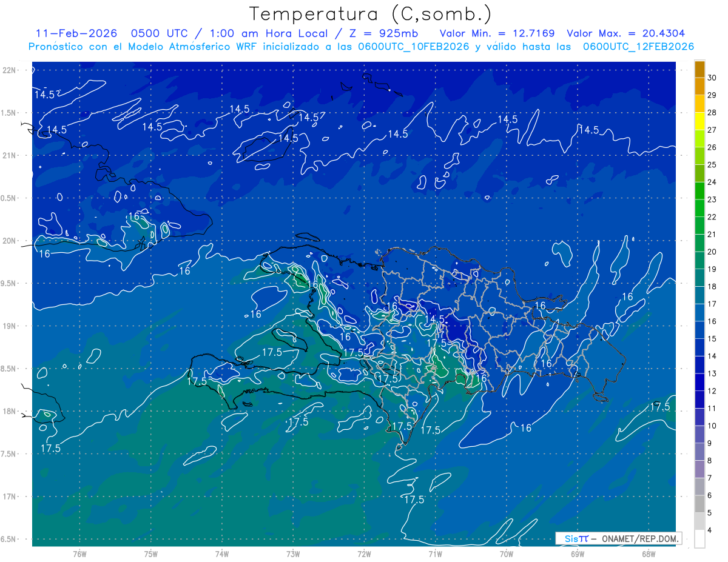Click the green swatch between 22 and 23
The height and width of the screenshot is (562, 728).
tap(699, 209)
